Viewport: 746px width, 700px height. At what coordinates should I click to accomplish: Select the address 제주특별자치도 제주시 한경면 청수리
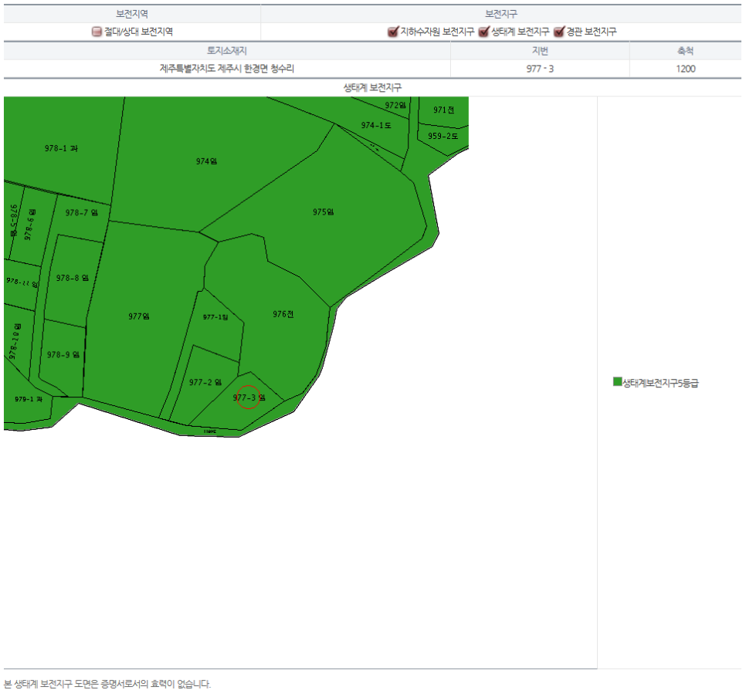click(x=227, y=69)
